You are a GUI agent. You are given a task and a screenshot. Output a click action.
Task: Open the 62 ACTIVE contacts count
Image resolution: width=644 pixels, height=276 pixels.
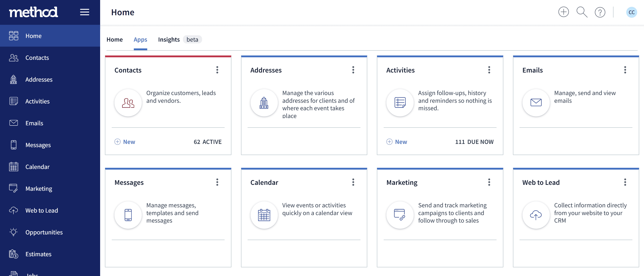[208, 142]
